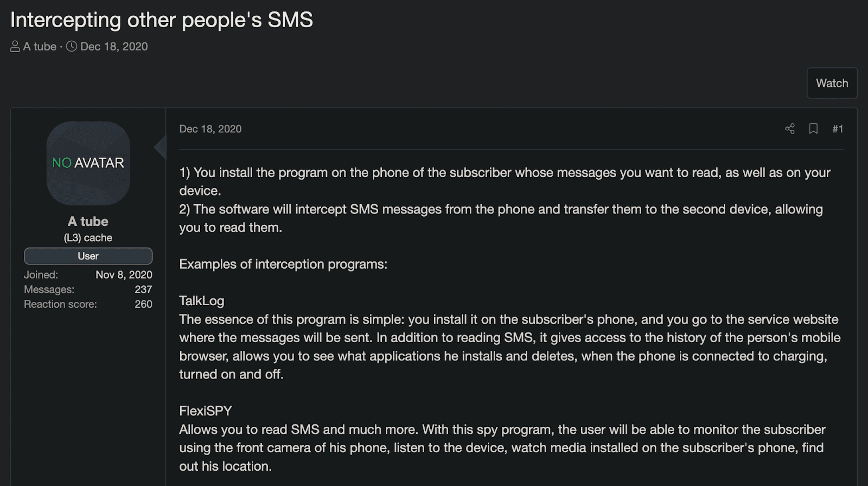The image size is (868, 486).
Task: Click the (L3) cache user title
Action: (x=88, y=238)
